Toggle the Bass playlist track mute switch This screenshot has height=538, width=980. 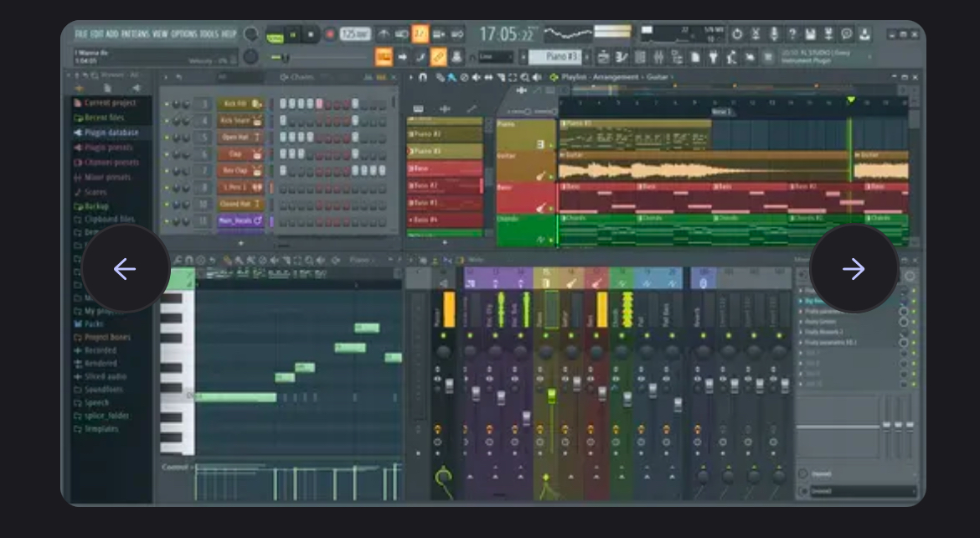point(550,209)
